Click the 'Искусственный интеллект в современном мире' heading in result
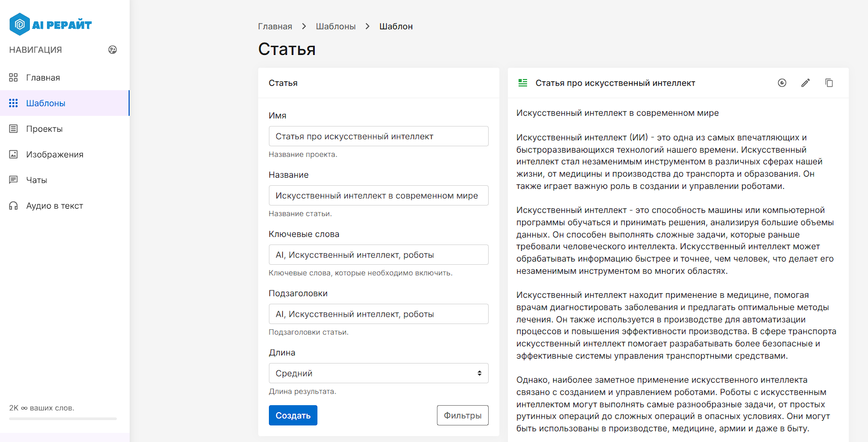 point(617,113)
